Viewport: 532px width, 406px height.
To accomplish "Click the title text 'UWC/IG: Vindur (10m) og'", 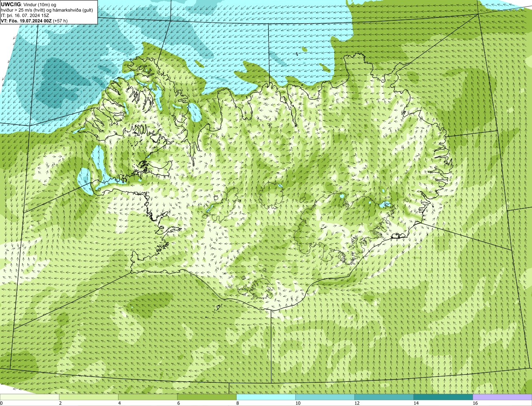I will pos(28,4).
